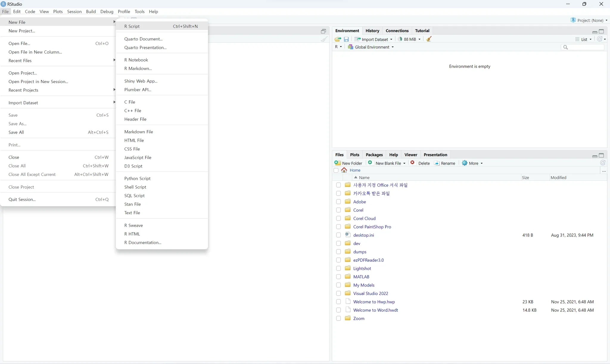The height and width of the screenshot is (364, 610).
Task: Minimize the Files pane
Action: coord(595,156)
